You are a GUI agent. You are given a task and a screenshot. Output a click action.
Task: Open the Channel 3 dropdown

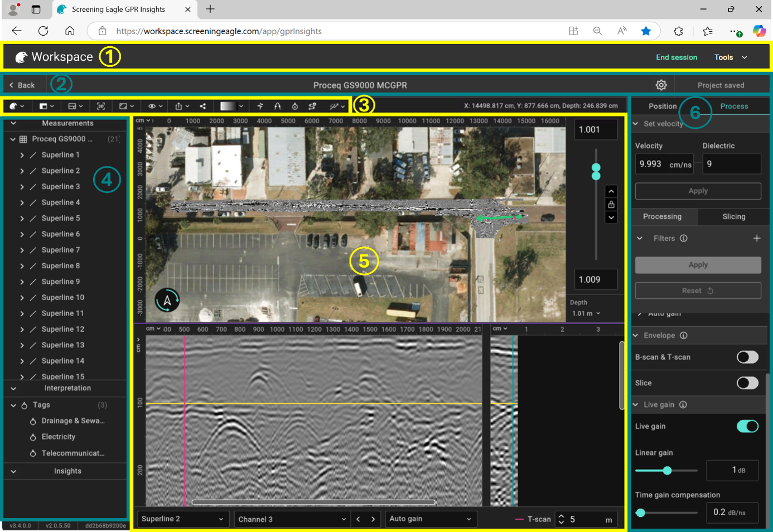292,519
